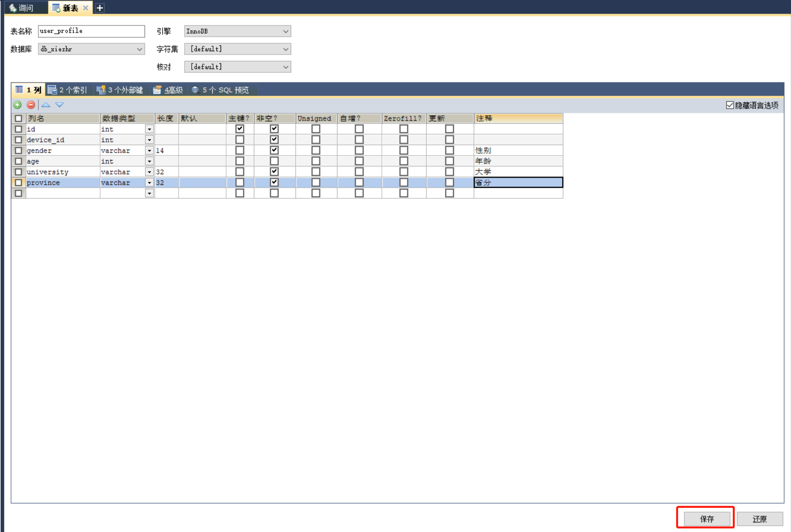The height and width of the screenshot is (532, 791).
Task: Open the 核对 default dropdown
Action: 238,67
